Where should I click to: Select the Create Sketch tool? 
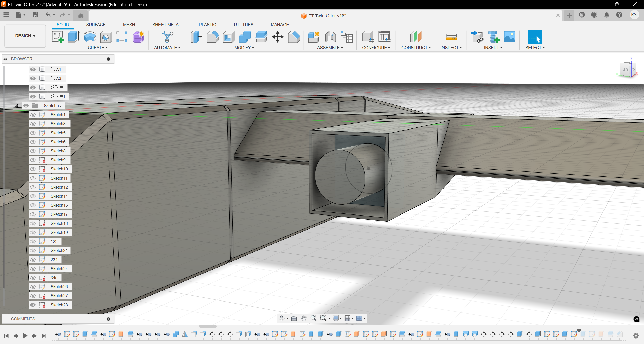point(57,37)
